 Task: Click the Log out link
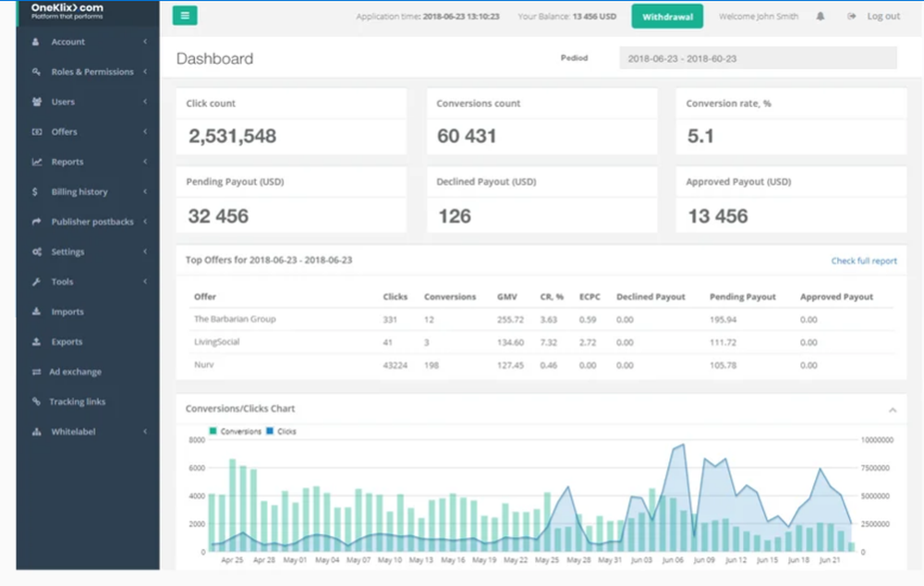pyautogui.click(x=883, y=17)
